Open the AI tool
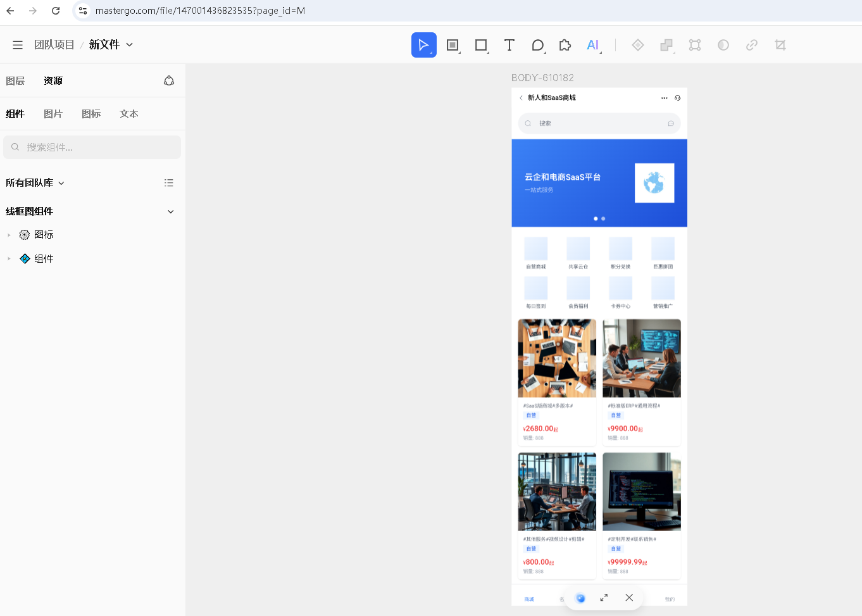The width and height of the screenshot is (862, 616). click(x=593, y=45)
